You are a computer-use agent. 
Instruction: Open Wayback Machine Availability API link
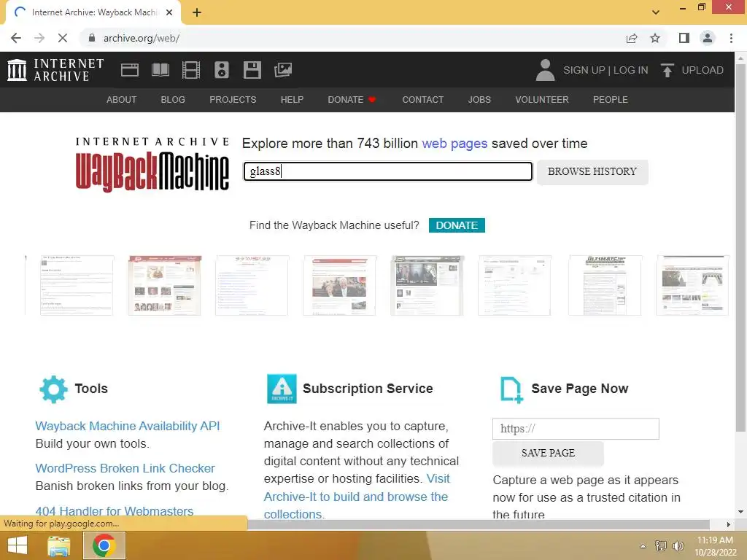click(x=128, y=426)
